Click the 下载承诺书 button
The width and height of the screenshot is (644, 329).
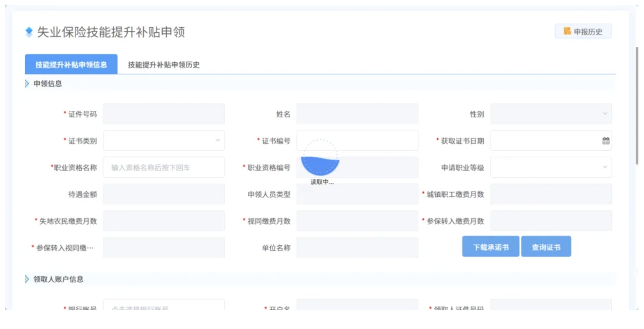(x=491, y=247)
